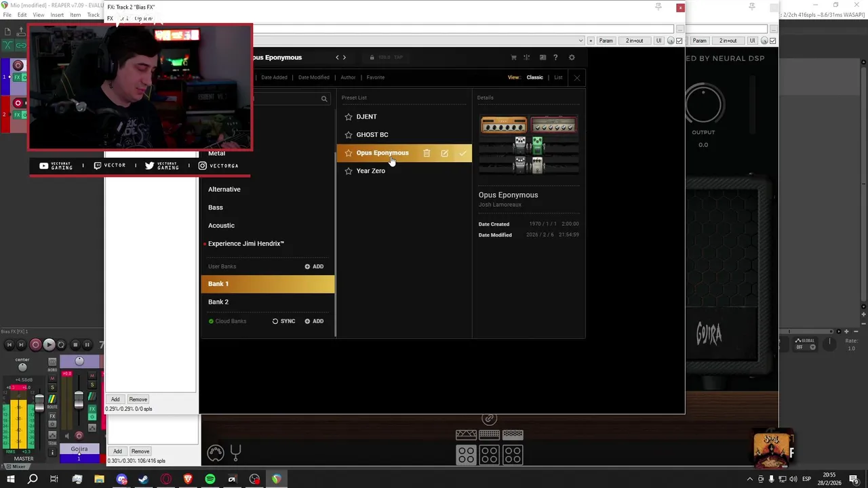Viewport: 868px width, 488px height.
Task: Open the GHOST BC preset
Action: point(372,135)
